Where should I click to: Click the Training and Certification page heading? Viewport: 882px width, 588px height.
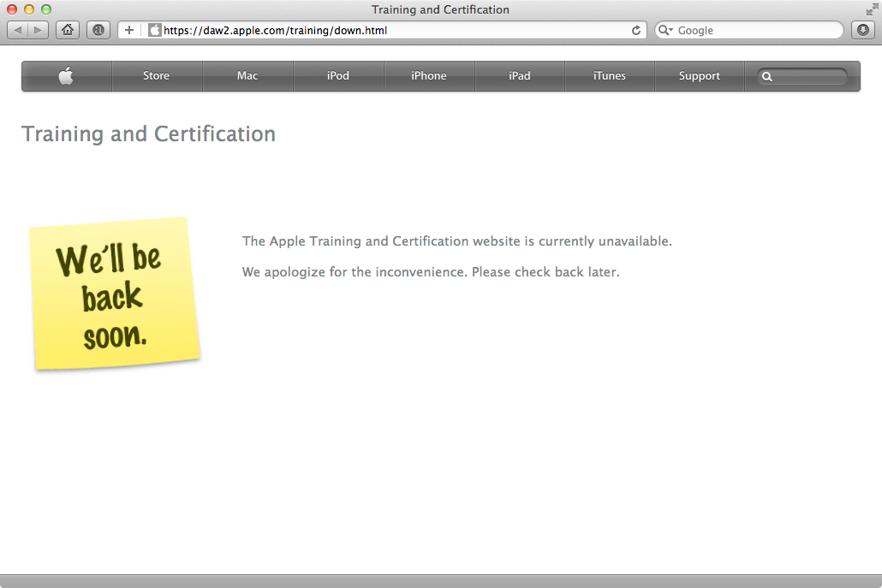click(x=148, y=134)
